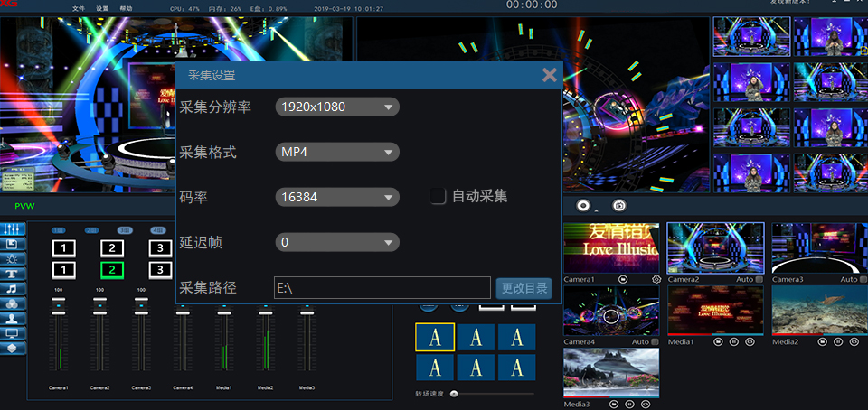
Task: Enable the 自动采集 checkbox
Action: click(x=439, y=196)
